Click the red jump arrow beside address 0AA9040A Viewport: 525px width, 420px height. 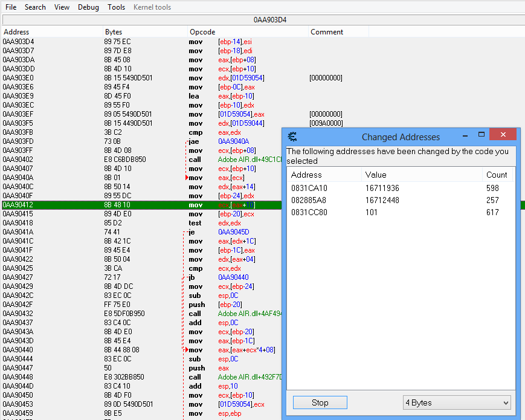pos(187,178)
